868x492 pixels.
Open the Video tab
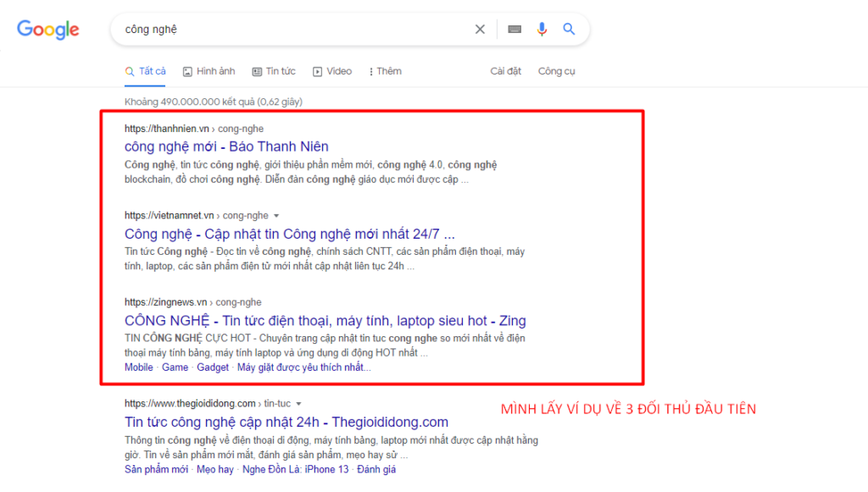[x=332, y=71]
